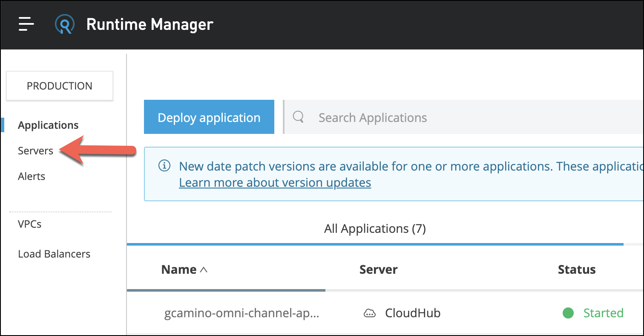The height and width of the screenshot is (336, 644).
Task: Click the CloudHub cloud icon
Action: (x=369, y=314)
